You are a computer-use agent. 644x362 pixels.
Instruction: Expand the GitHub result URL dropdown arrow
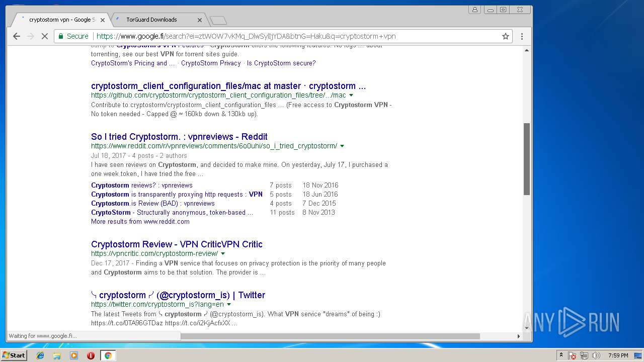pyautogui.click(x=351, y=96)
